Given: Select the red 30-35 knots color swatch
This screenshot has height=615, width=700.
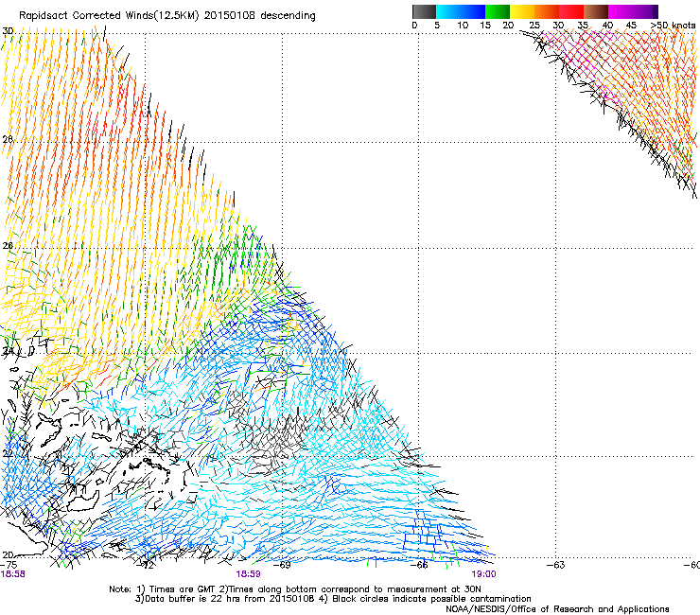Looking at the screenshot, I should click(x=571, y=11).
